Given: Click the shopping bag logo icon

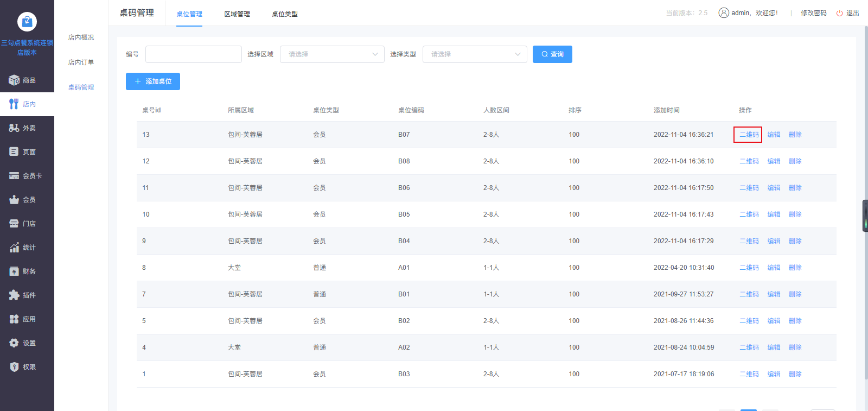Looking at the screenshot, I should pyautogui.click(x=27, y=22).
